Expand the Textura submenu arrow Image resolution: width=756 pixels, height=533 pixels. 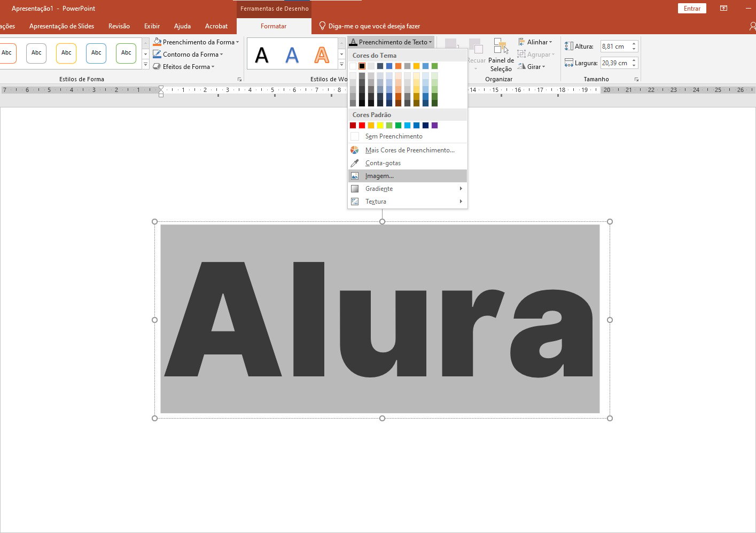pyautogui.click(x=461, y=202)
